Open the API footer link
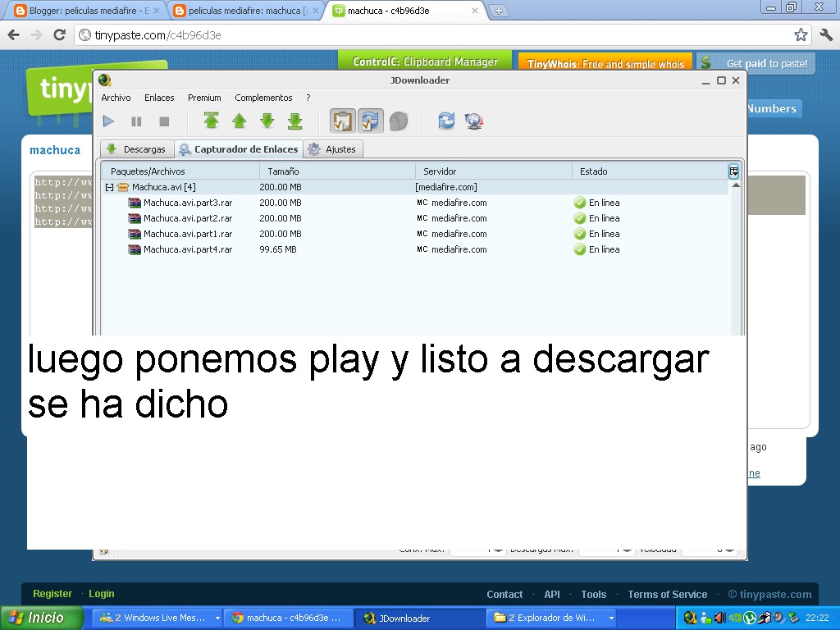 pyautogui.click(x=552, y=594)
